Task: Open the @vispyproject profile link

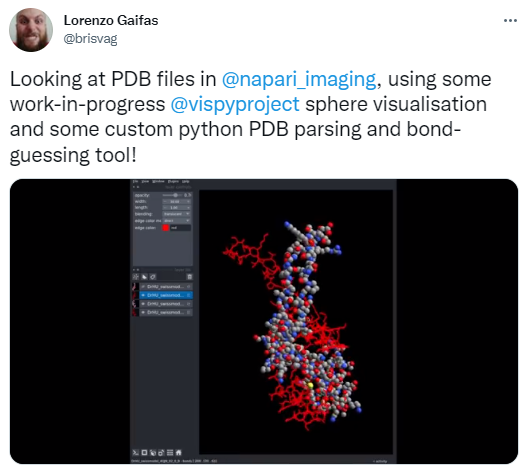Action: [x=235, y=104]
